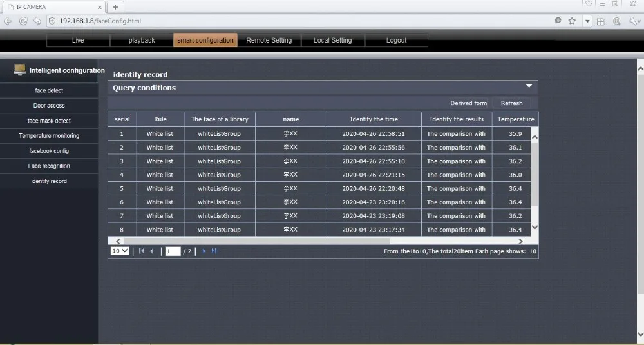Image resolution: width=644 pixels, height=345 pixels.
Task: Open the Live tab
Action: click(x=78, y=40)
